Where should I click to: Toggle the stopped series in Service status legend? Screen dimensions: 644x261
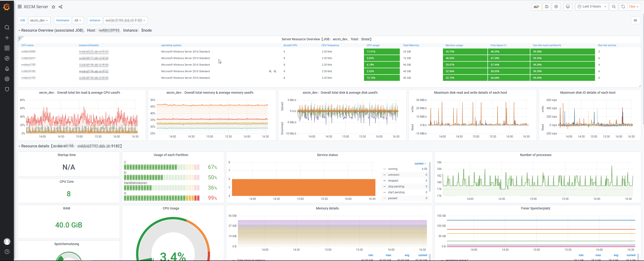click(393, 181)
